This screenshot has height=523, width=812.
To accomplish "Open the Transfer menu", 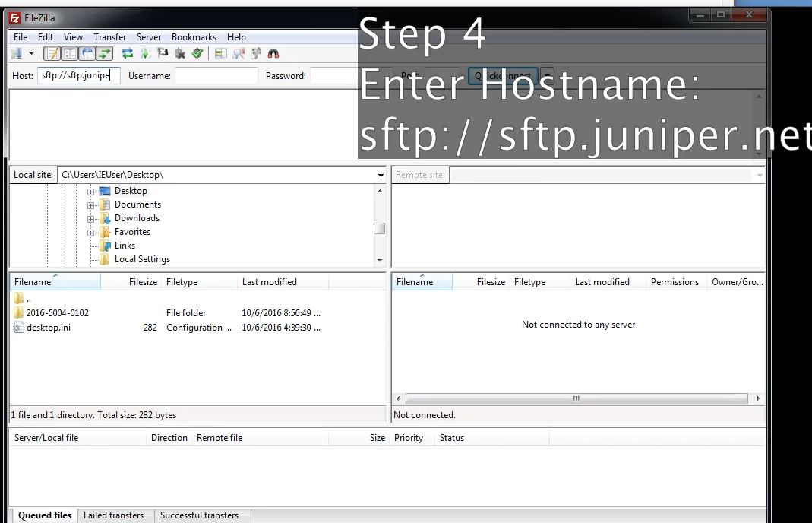I will tap(109, 36).
